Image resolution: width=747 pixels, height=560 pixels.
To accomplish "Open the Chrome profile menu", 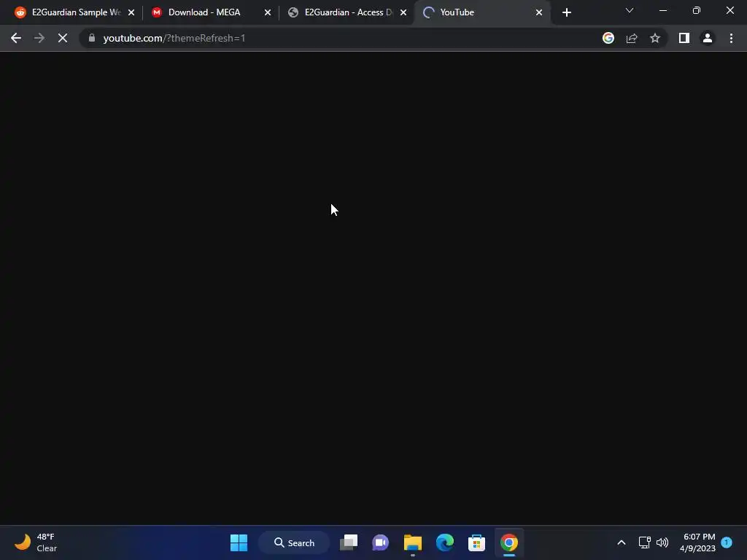I will coord(708,38).
